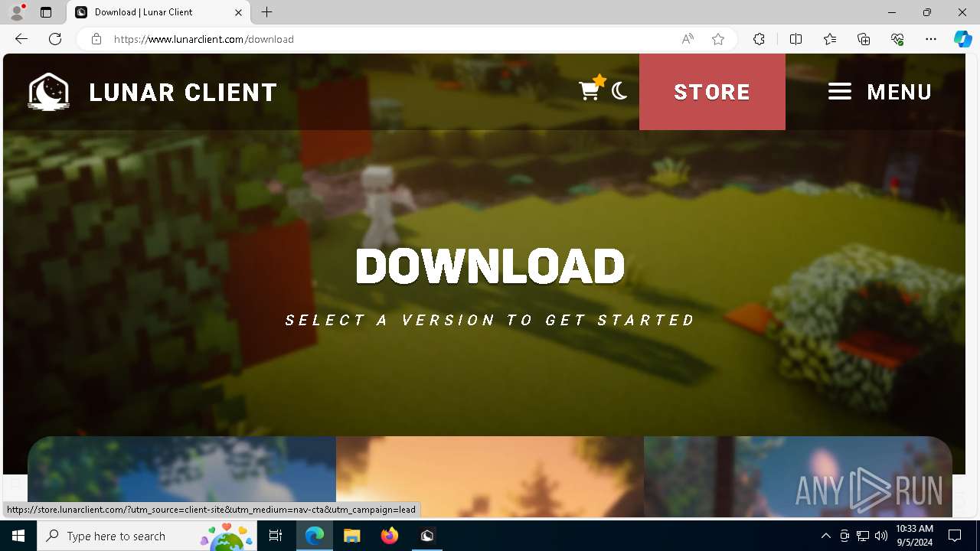Launch Firefox from taskbar
This screenshot has height=551, width=980.
390,536
